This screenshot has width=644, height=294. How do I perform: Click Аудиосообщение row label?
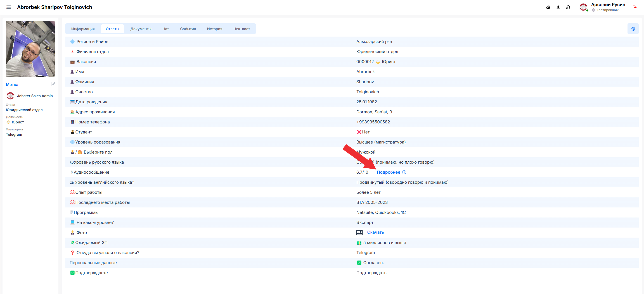pyautogui.click(x=91, y=172)
